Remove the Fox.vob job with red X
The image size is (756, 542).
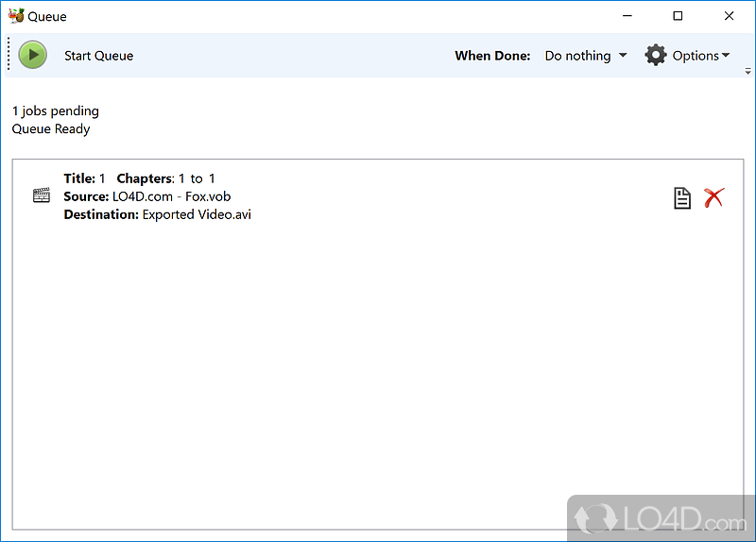point(714,197)
